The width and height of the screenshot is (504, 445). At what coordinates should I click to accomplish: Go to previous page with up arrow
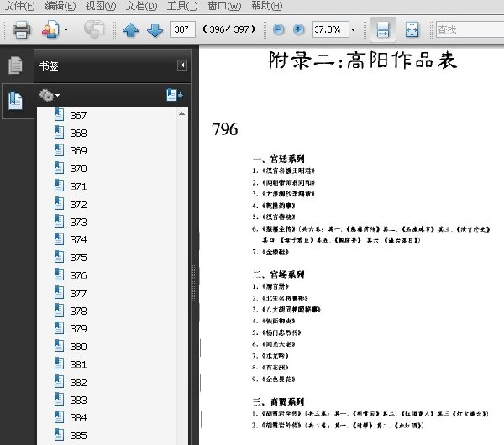tap(130, 30)
